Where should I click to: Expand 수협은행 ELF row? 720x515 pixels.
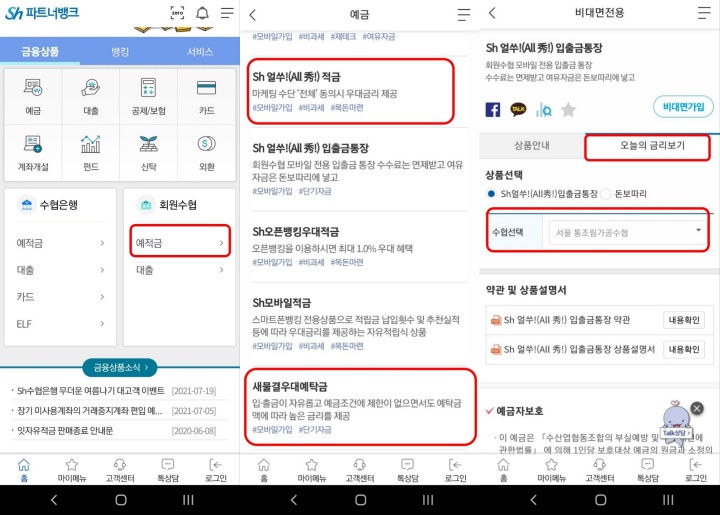60,324
